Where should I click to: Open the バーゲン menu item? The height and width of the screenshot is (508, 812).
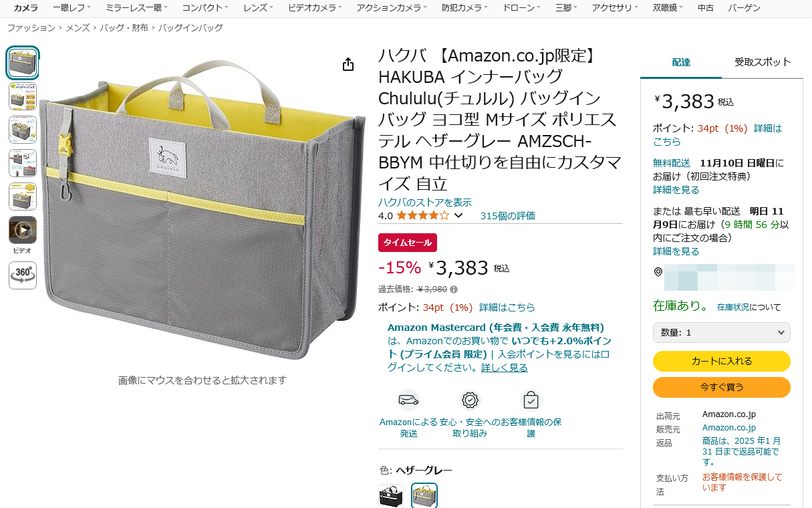point(745,8)
